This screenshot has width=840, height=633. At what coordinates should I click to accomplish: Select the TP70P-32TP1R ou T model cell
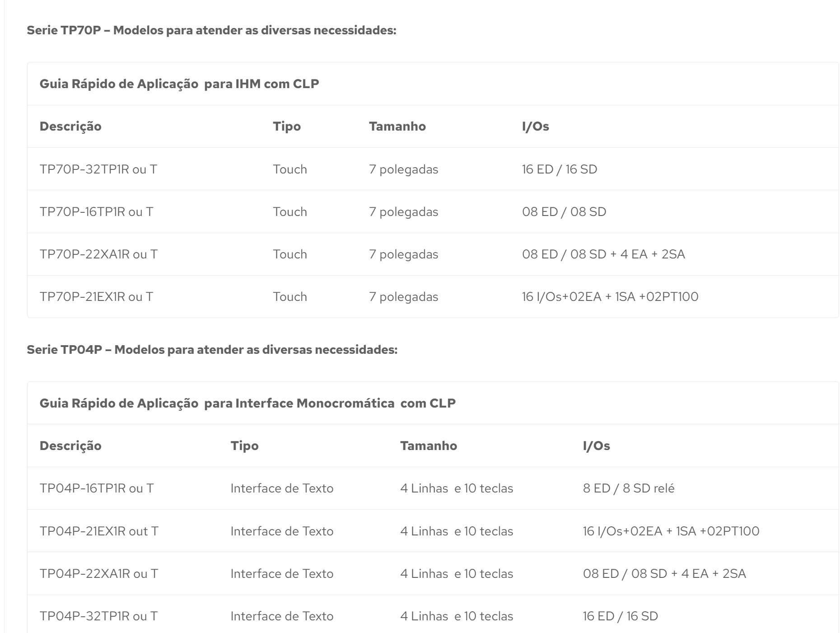pos(98,169)
